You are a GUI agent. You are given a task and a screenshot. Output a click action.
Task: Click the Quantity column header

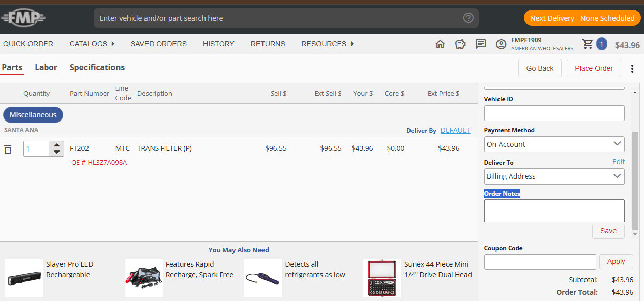(37, 94)
